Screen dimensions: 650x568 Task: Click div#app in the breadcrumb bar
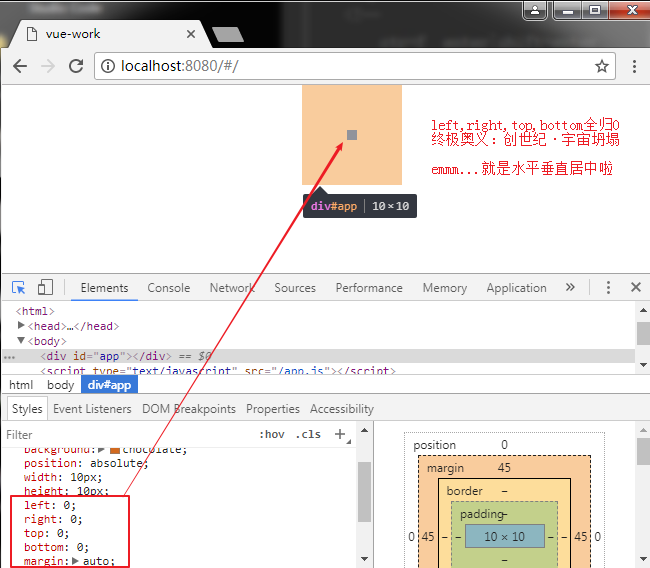(109, 385)
